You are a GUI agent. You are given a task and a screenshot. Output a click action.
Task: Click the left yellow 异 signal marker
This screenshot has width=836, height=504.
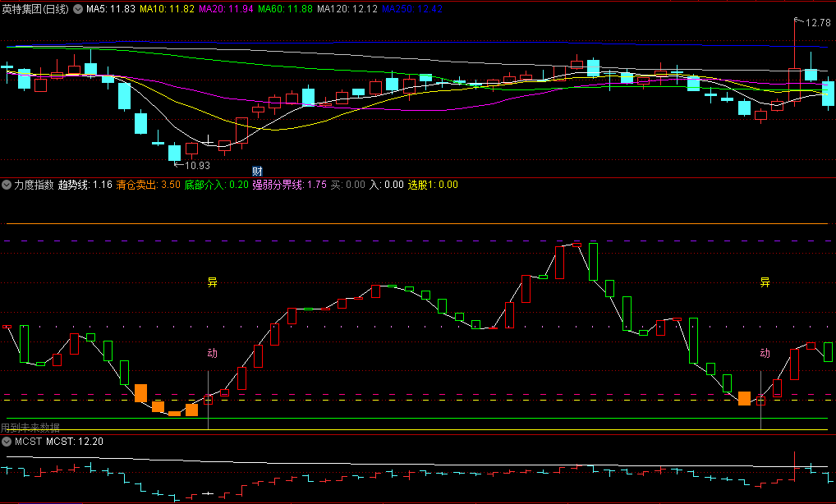point(212,282)
